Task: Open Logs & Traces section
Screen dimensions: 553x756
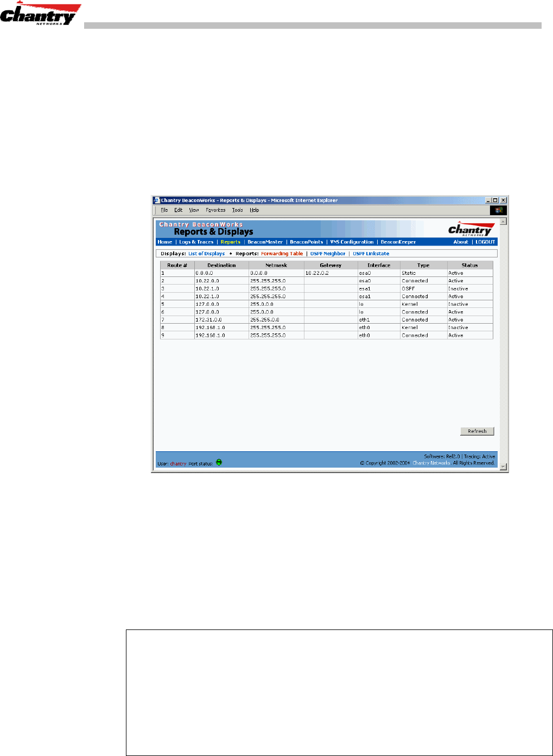Action: 196,242
